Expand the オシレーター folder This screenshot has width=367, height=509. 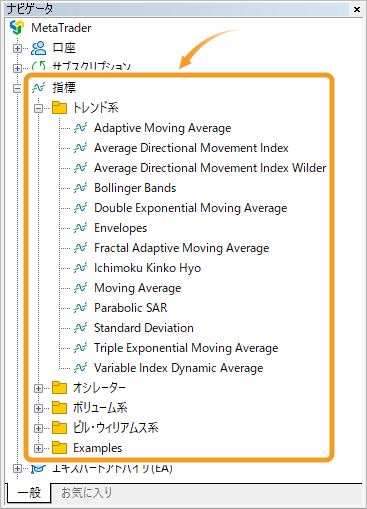[38, 388]
